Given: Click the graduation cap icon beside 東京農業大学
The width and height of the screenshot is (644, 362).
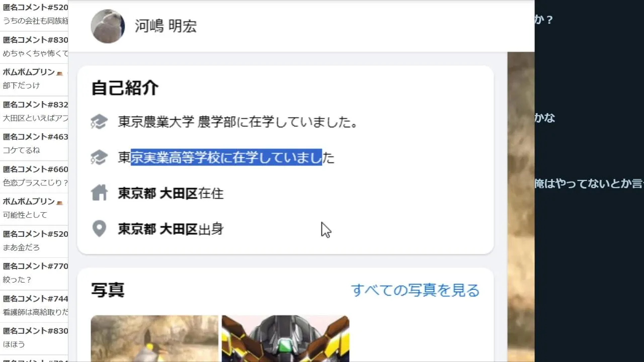Looking at the screenshot, I should (x=99, y=122).
